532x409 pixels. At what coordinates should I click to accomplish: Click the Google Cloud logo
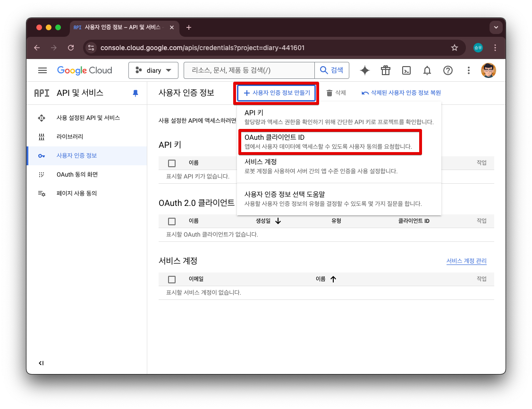click(84, 70)
